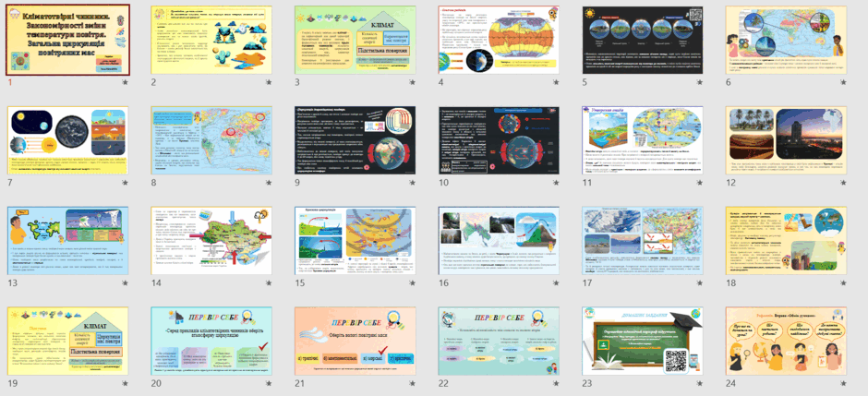The height and width of the screenshot is (396, 868).
Task: Click the star icon below slide 10
Action: point(556,183)
